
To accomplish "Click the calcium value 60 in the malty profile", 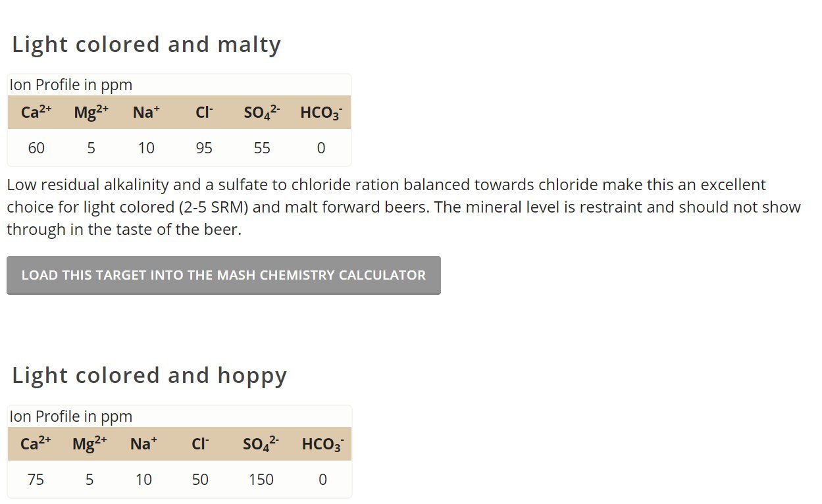I will pyautogui.click(x=36, y=148).
